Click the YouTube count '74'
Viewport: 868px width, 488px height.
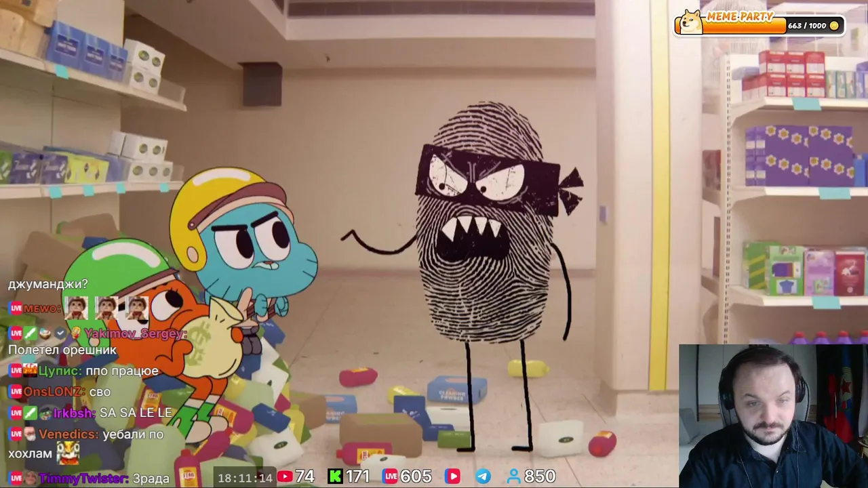point(305,477)
